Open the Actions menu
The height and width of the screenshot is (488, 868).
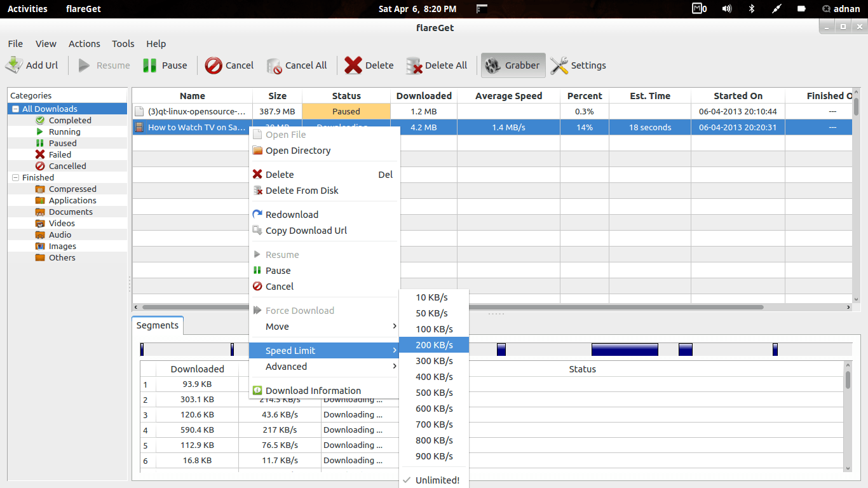pyautogui.click(x=85, y=44)
